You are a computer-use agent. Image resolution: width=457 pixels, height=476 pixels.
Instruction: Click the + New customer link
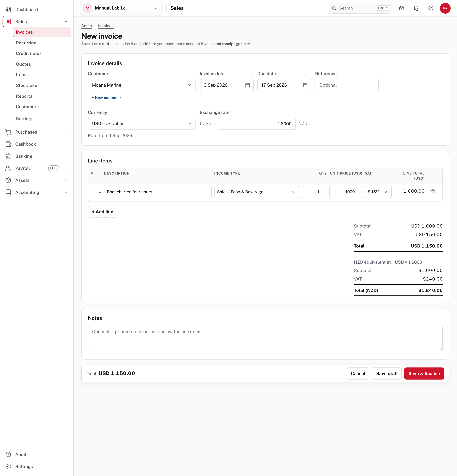(106, 98)
